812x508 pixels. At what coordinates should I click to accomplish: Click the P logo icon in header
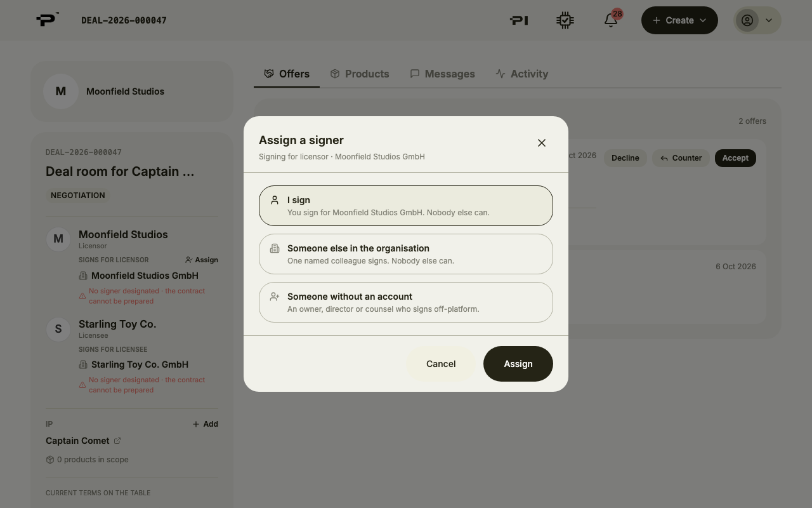click(x=47, y=20)
